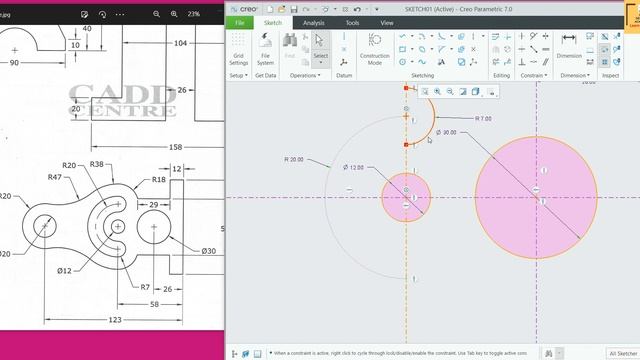Apply the Mid-point constraint
Screen dimensions: 640x360
point(533,49)
